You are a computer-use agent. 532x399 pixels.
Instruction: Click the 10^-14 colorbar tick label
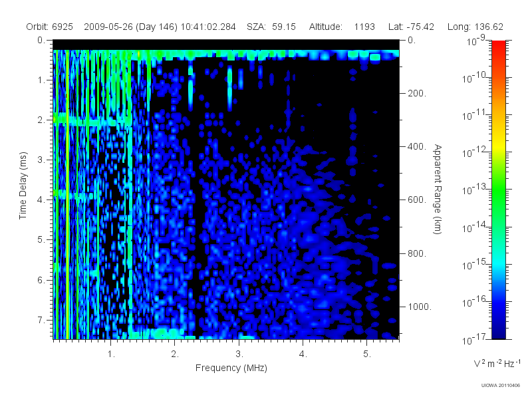pyautogui.click(x=475, y=227)
